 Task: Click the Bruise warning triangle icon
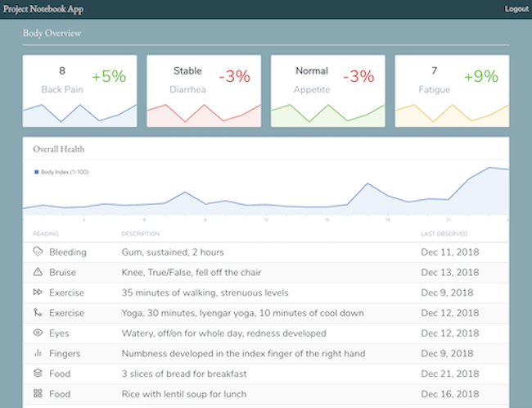[38, 272]
